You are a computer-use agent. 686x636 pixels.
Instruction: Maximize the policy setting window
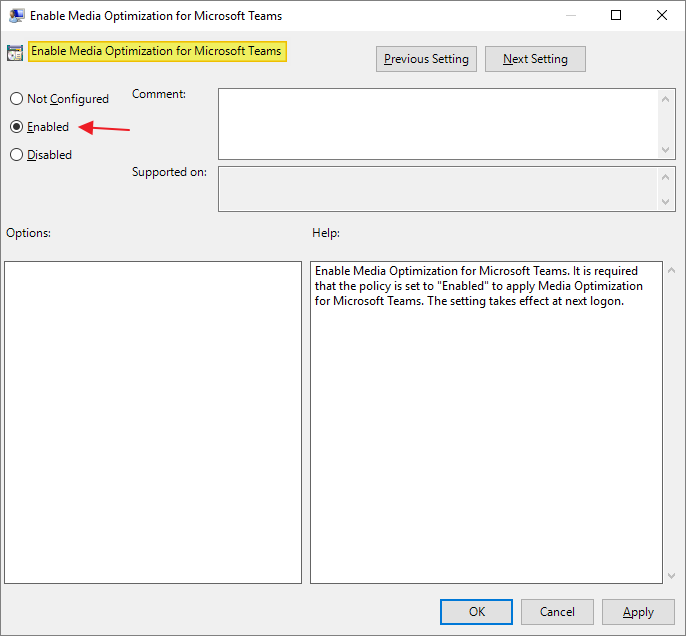pyautogui.click(x=616, y=16)
